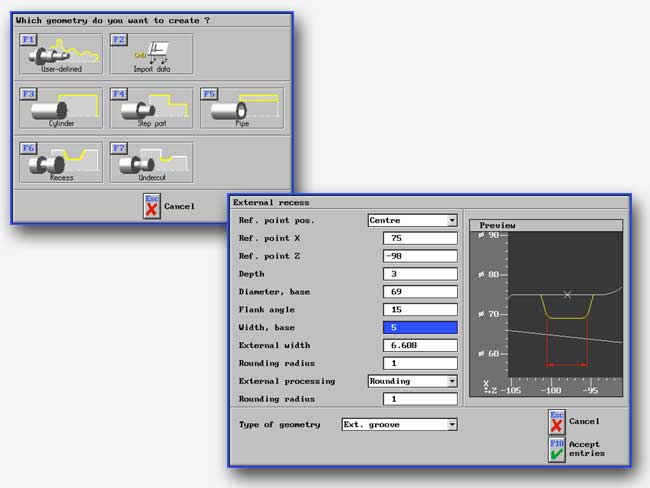Choose the Pipe geometry icon
This screenshot has height=488, width=650.
pos(242,108)
